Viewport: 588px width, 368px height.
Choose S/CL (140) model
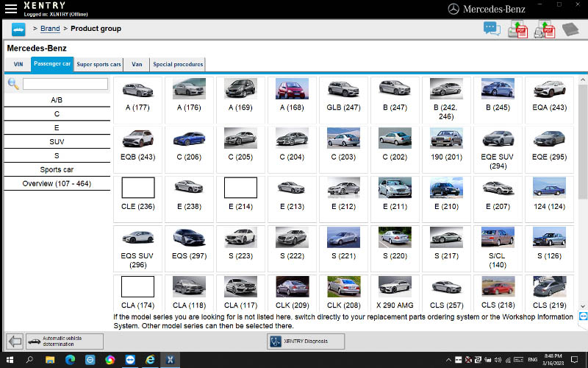(x=498, y=249)
